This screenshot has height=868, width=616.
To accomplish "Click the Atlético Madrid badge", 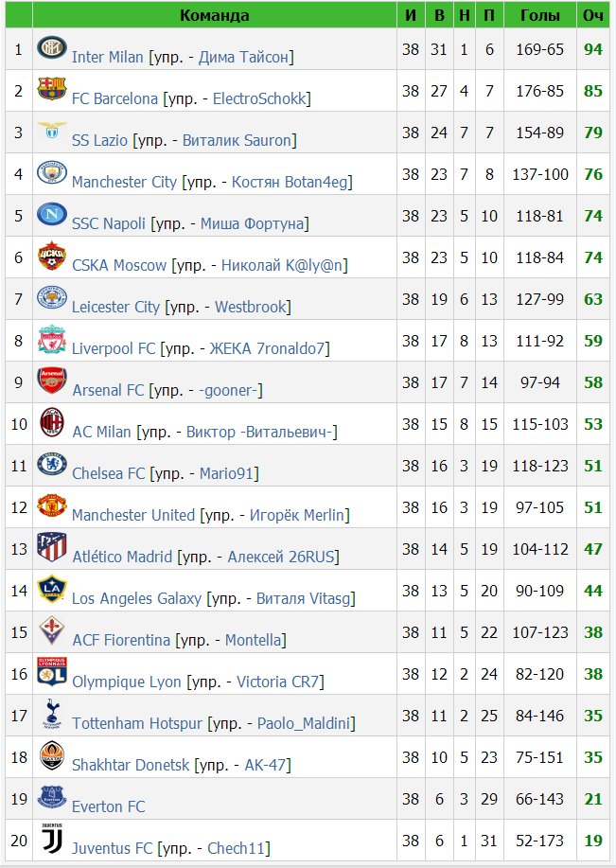I will coord(52,547).
